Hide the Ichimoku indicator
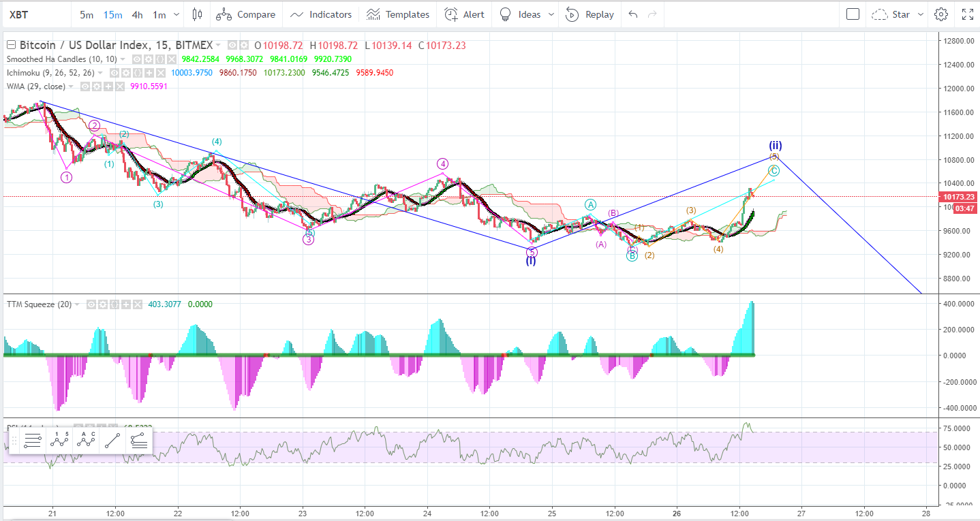 [x=114, y=73]
